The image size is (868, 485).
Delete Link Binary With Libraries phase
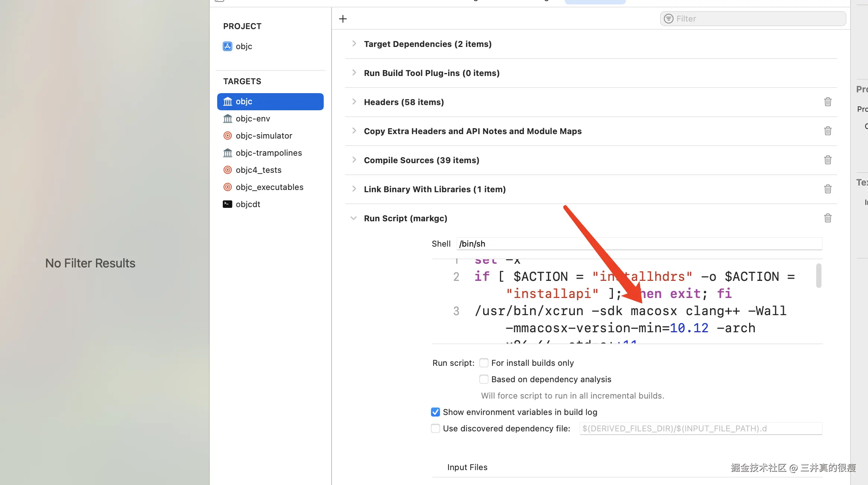coord(828,189)
